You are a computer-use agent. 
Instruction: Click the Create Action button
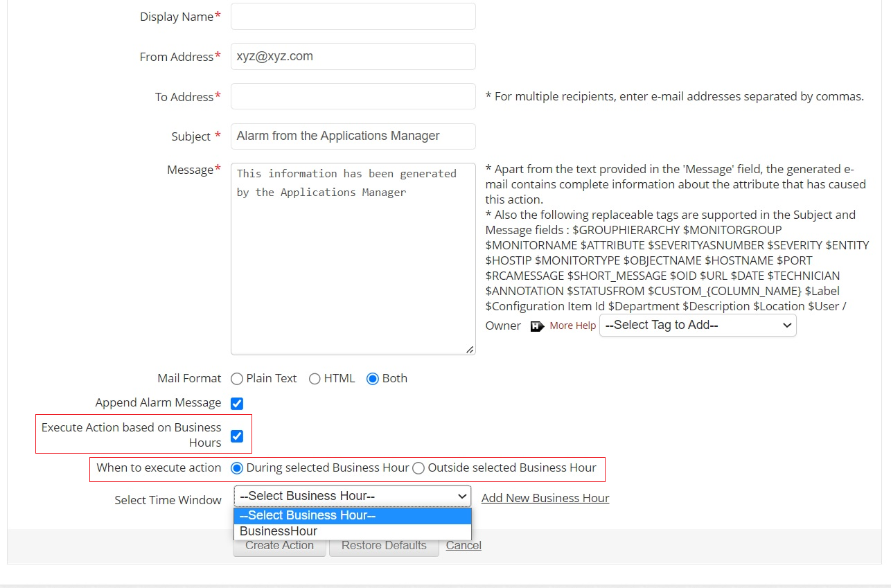pyautogui.click(x=279, y=546)
